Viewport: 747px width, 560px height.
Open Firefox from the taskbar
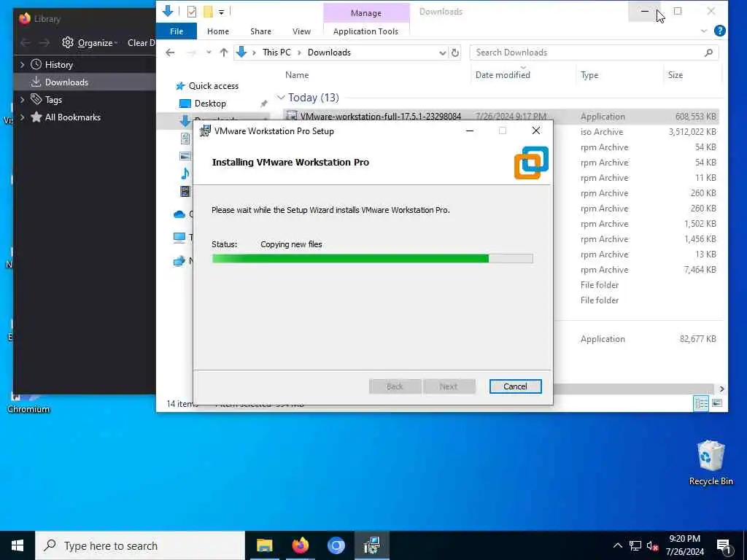pyautogui.click(x=300, y=545)
